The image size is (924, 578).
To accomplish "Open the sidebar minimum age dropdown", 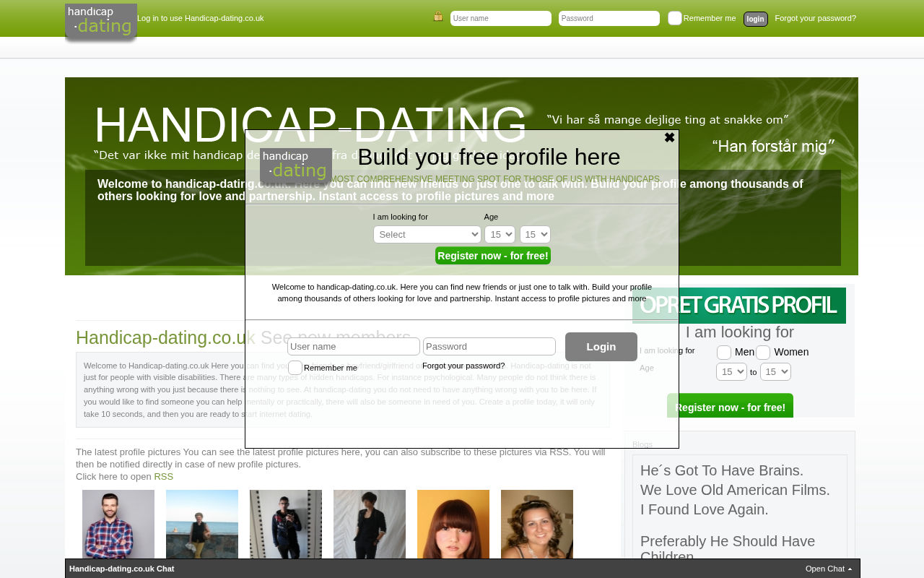I will click(x=731, y=372).
